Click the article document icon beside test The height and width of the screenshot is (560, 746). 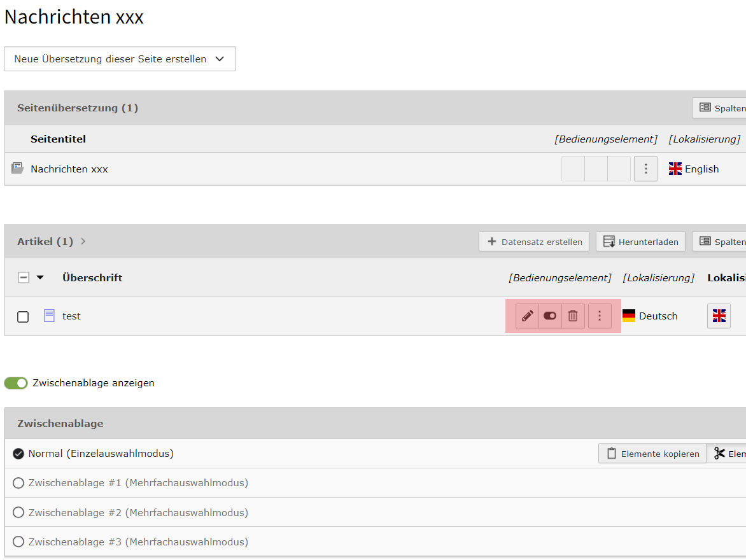point(49,316)
